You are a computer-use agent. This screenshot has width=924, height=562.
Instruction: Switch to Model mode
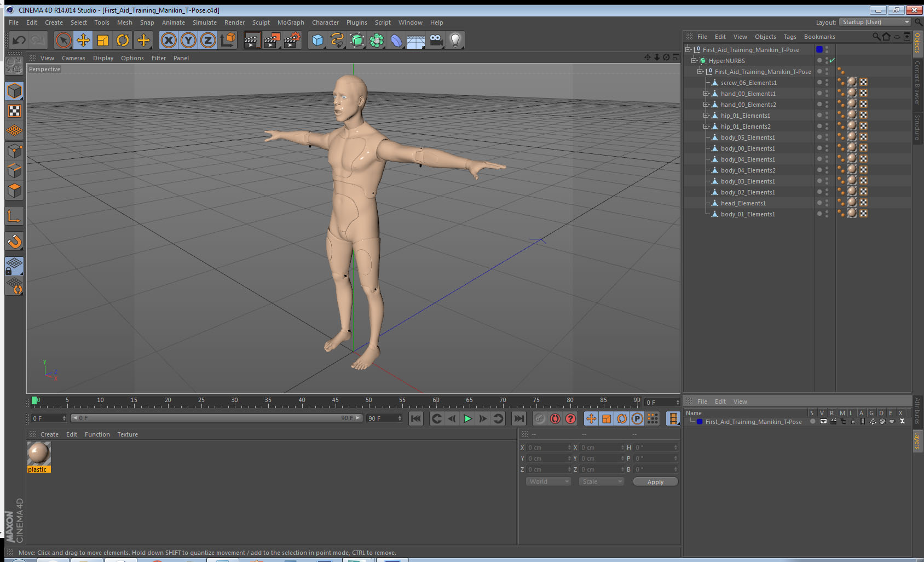[x=14, y=91]
